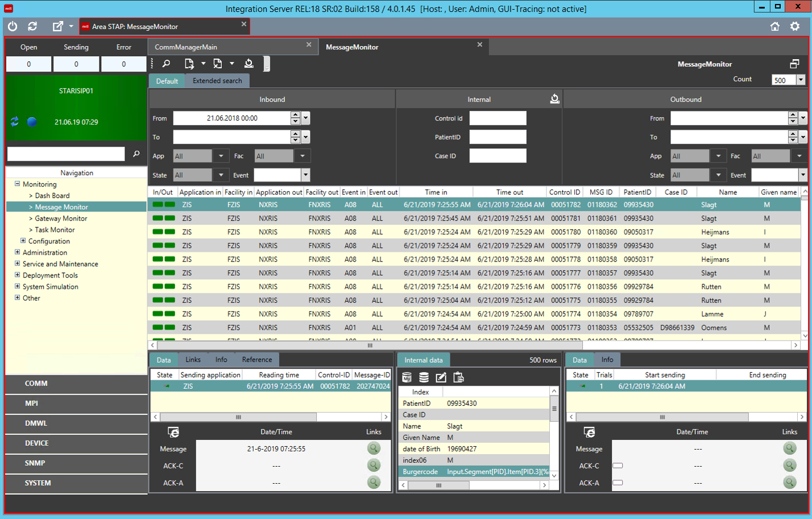The width and height of the screenshot is (812, 519).
Task: Click the delete document icon in MessageMonitor toolbar
Action: (218, 64)
